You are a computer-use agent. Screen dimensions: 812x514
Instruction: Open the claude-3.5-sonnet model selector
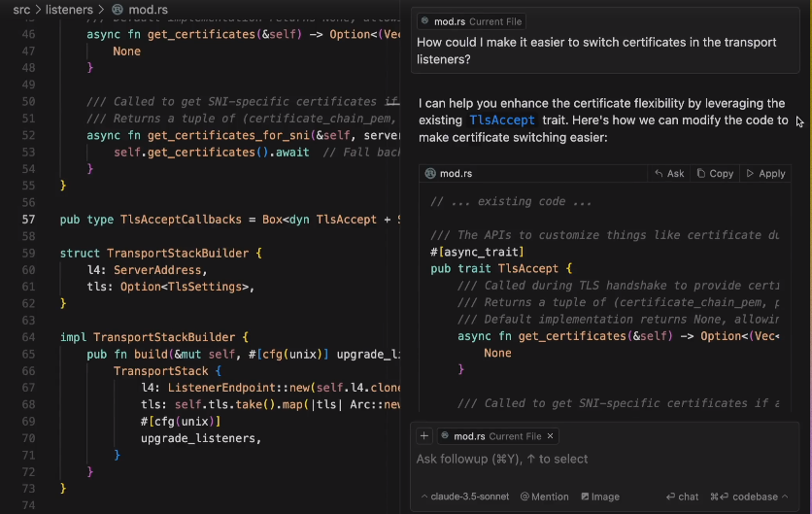464,497
